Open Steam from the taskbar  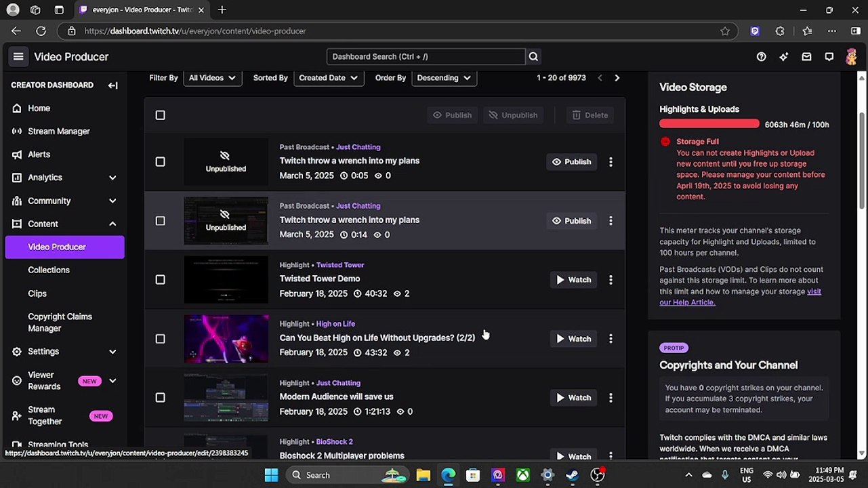coord(573,475)
